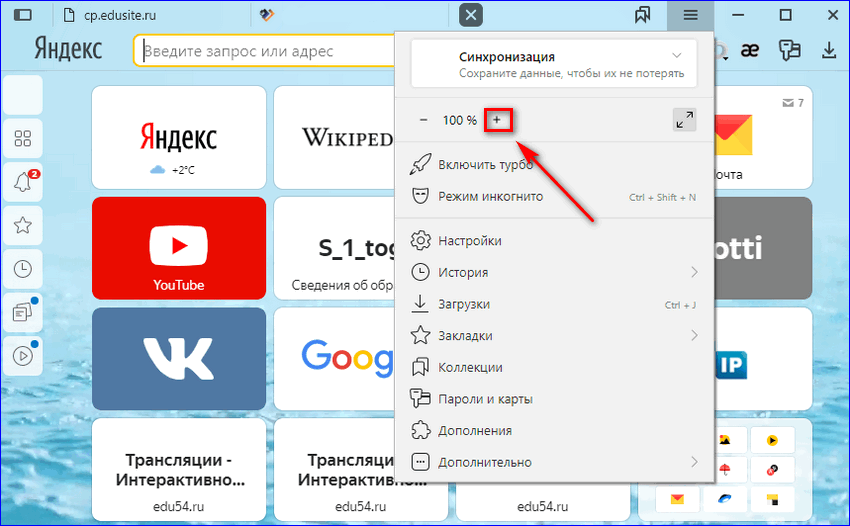Enter fullscreen with the expand arrows icon
Screen dimensions: 850x526
click(685, 120)
